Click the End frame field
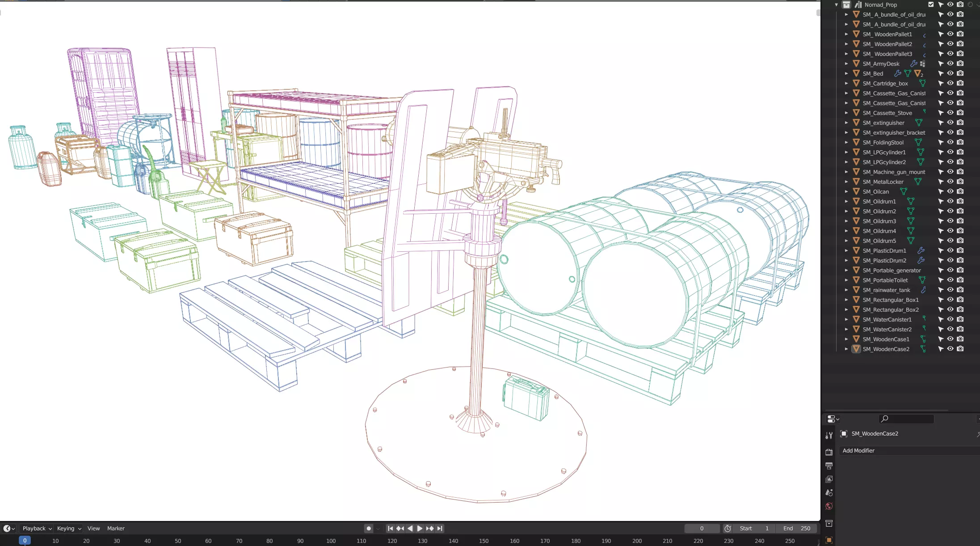The image size is (980, 546). click(798, 529)
